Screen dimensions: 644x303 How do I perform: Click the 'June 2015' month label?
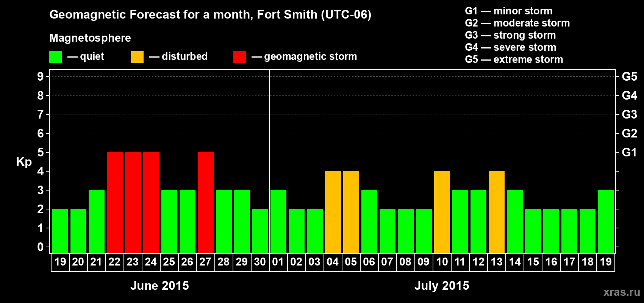tap(159, 286)
